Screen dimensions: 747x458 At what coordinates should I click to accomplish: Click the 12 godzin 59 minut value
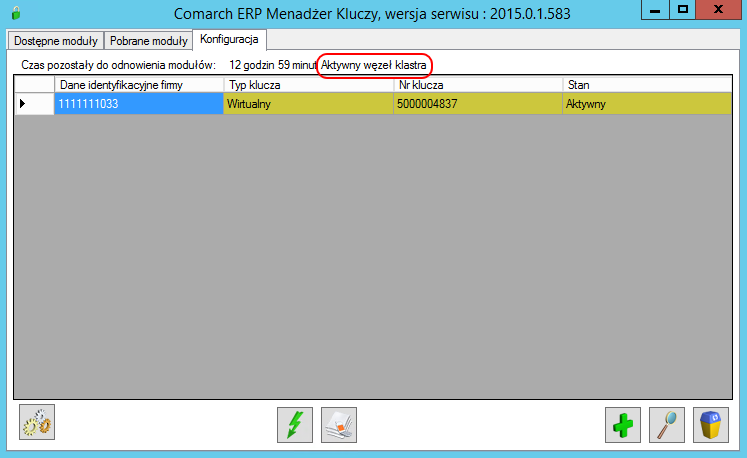273,65
